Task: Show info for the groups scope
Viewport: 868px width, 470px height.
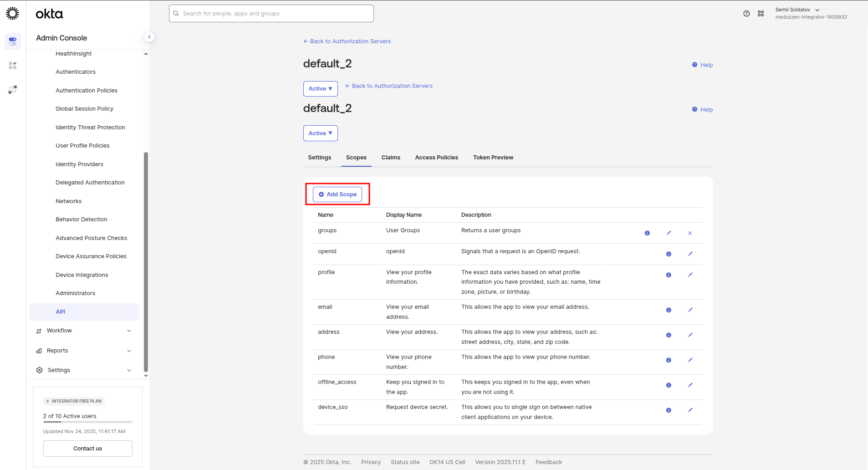Action: pos(647,233)
